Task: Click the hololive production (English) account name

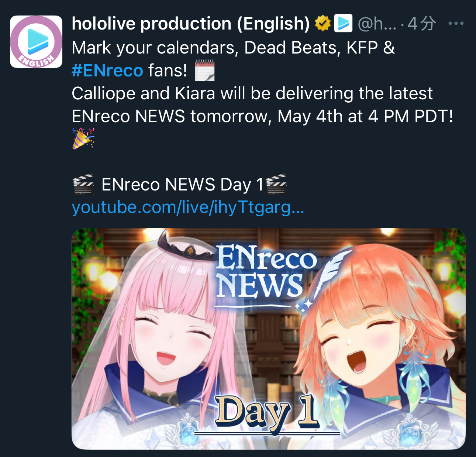Action: coord(191,24)
